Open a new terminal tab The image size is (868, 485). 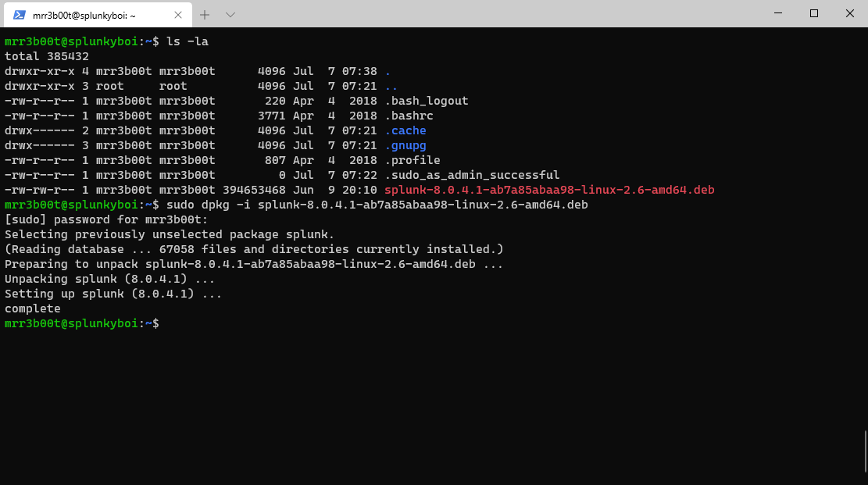click(x=205, y=15)
